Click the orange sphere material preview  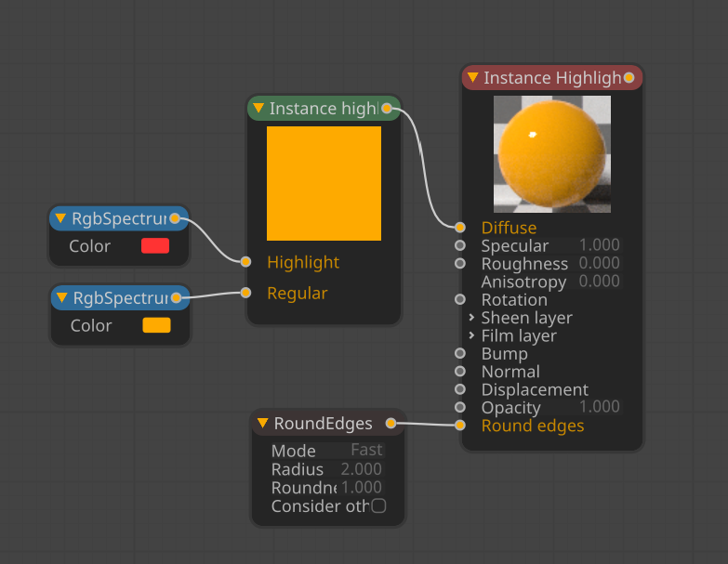551,154
